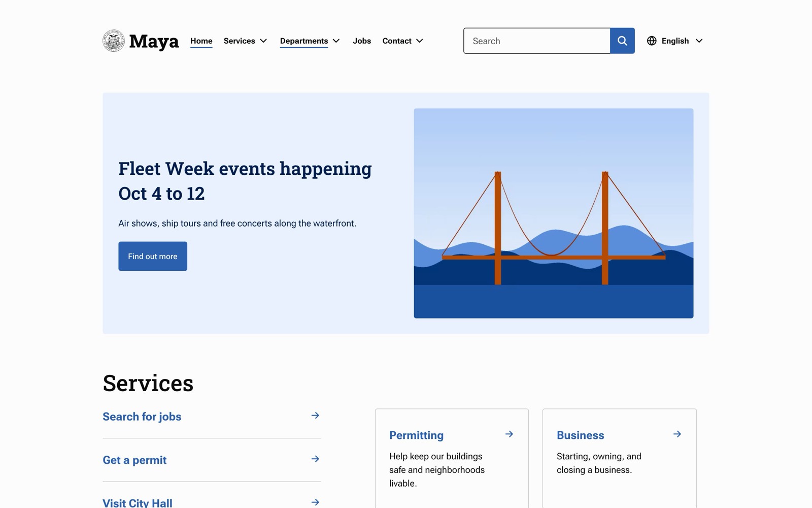The image size is (812, 508).
Task: Select the Departments nav label
Action: [x=304, y=41]
